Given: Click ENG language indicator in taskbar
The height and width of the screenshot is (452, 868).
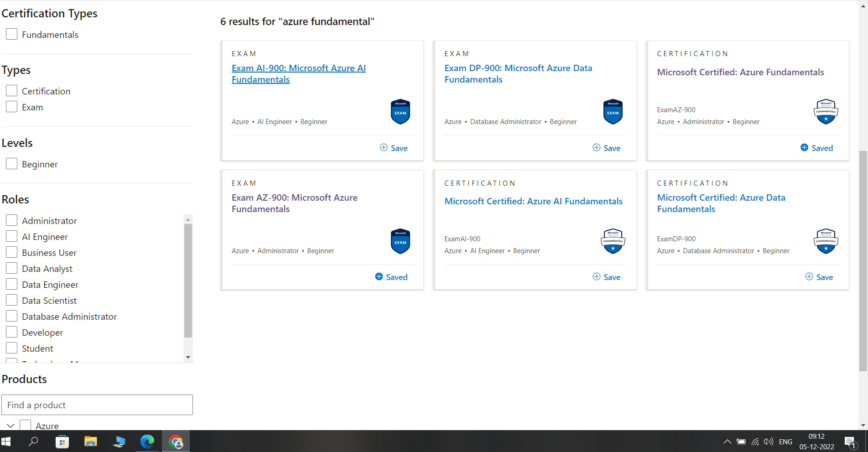Looking at the screenshot, I should 785,442.
